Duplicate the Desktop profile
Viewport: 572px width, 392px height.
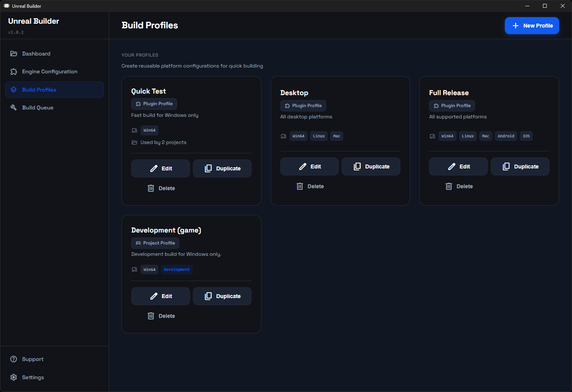click(x=371, y=167)
